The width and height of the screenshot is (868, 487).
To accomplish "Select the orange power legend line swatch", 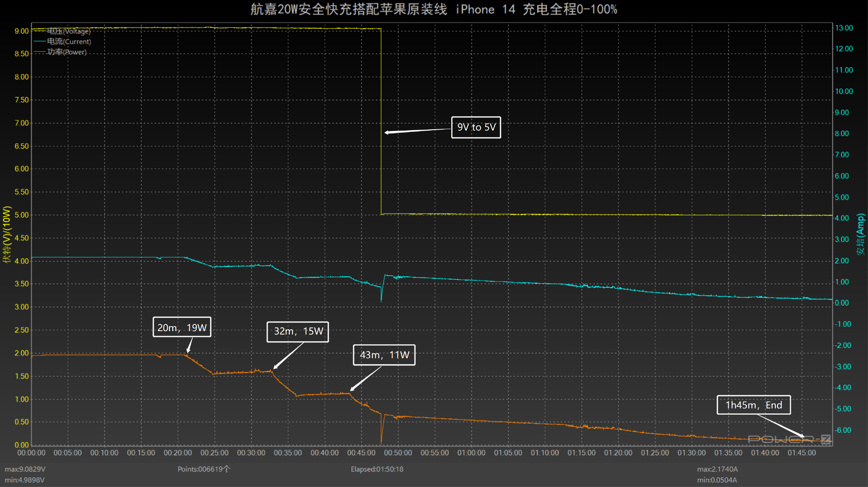I will [40, 52].
